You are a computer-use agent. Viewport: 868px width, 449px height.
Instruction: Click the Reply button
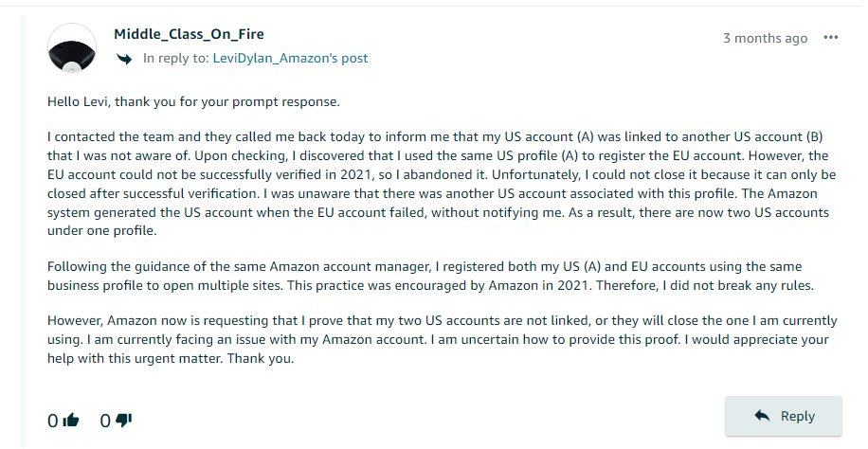tap(784, 416)
